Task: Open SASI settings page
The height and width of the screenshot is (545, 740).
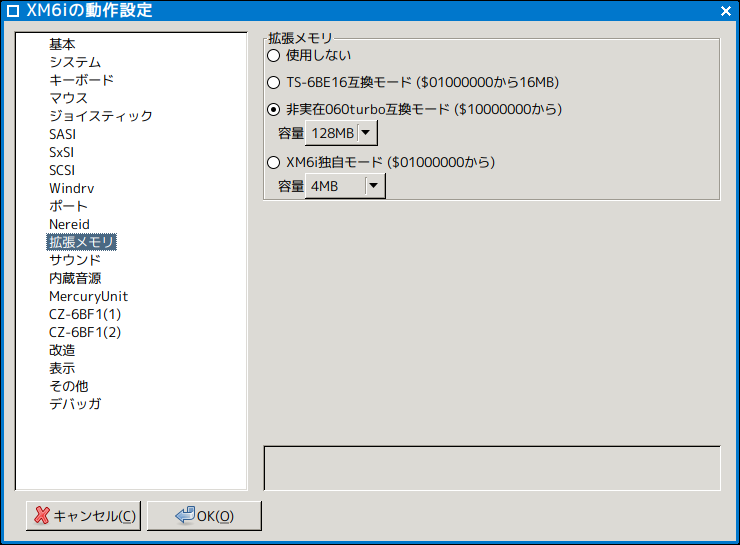Action: coord(62,134)
